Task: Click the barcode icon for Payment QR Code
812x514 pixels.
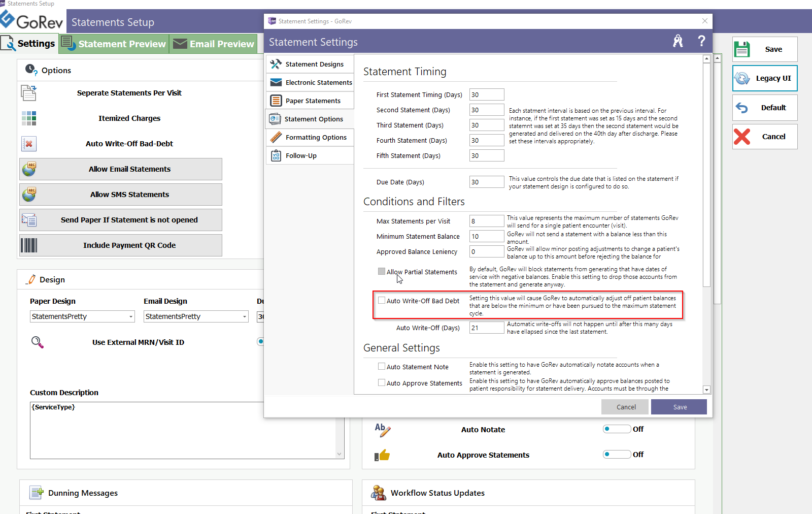Action: 29,245
